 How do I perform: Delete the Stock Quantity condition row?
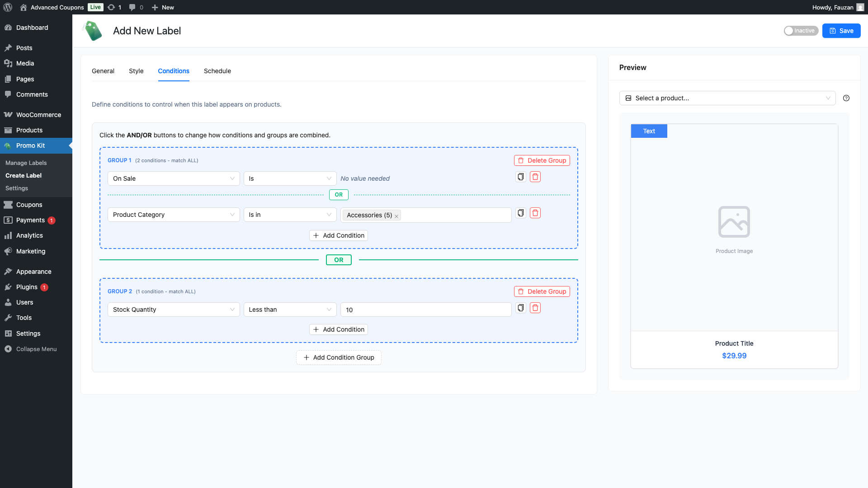535,308
